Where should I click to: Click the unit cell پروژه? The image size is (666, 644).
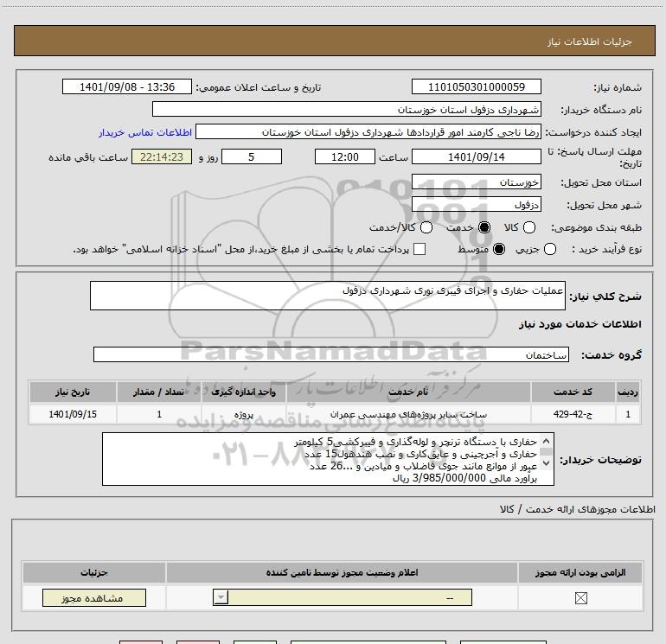243,414
